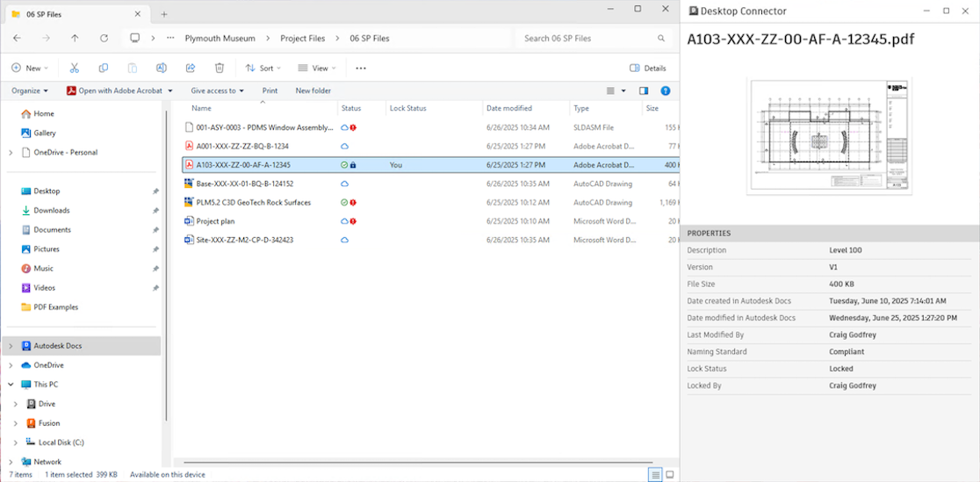This screenshot has width=980, height=482.
Task: Select the Project plan file name
Action: [216, 221]
